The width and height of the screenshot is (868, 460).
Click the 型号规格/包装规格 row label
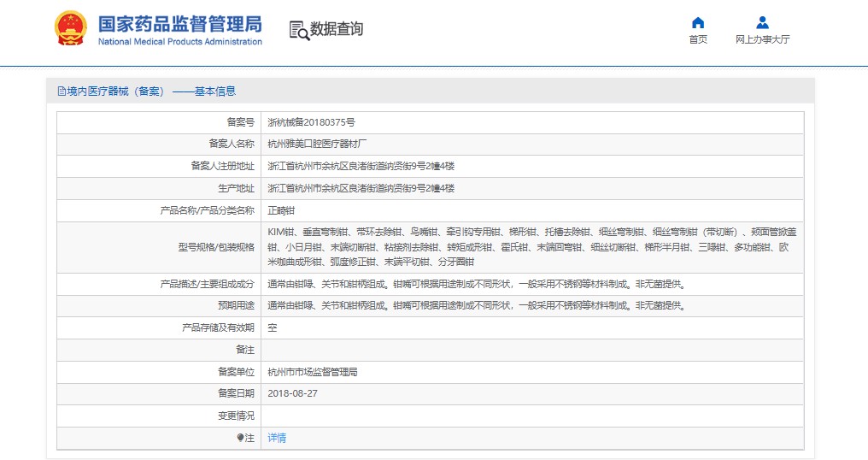point(216,247)
